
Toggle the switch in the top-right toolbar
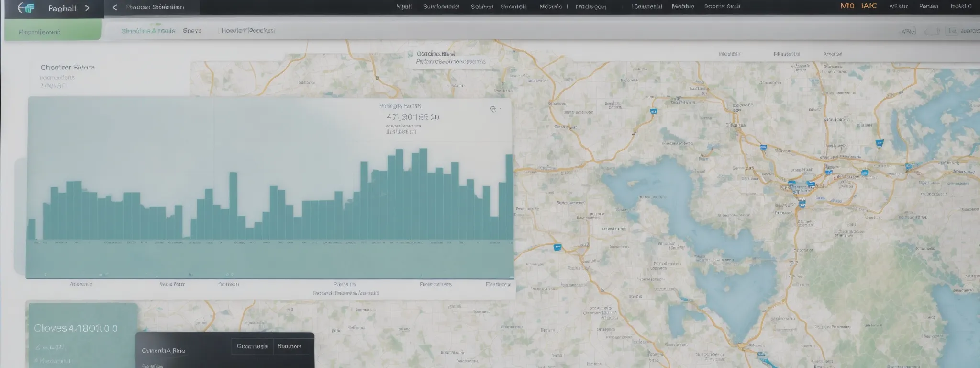(x=932, y=32)
